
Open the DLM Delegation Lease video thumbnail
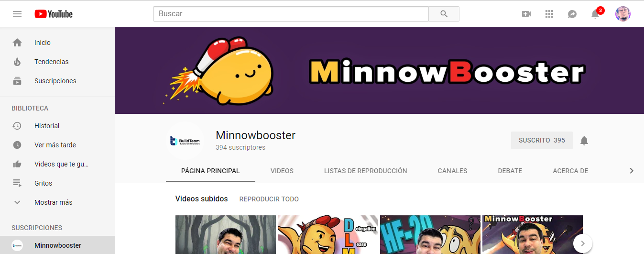click(x=328, y=234)
